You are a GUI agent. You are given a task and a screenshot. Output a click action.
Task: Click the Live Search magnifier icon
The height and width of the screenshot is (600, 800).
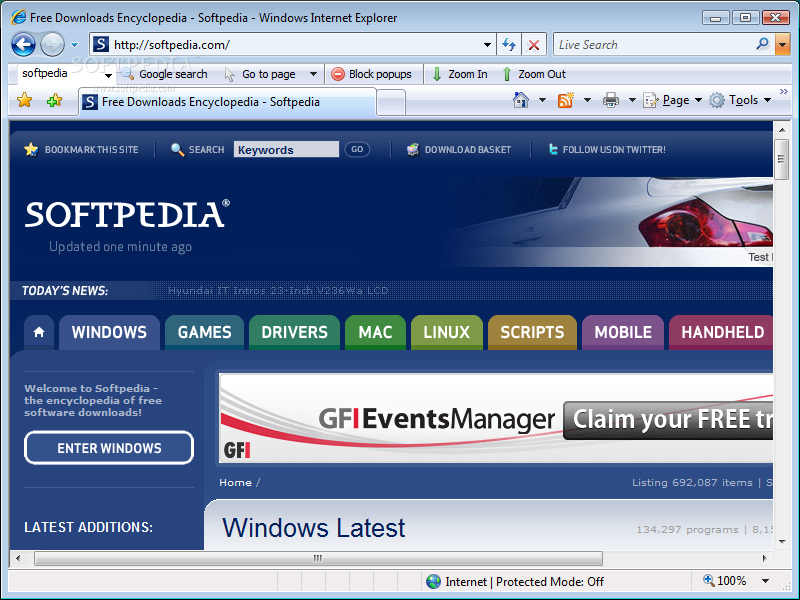(x=762, y=44)
